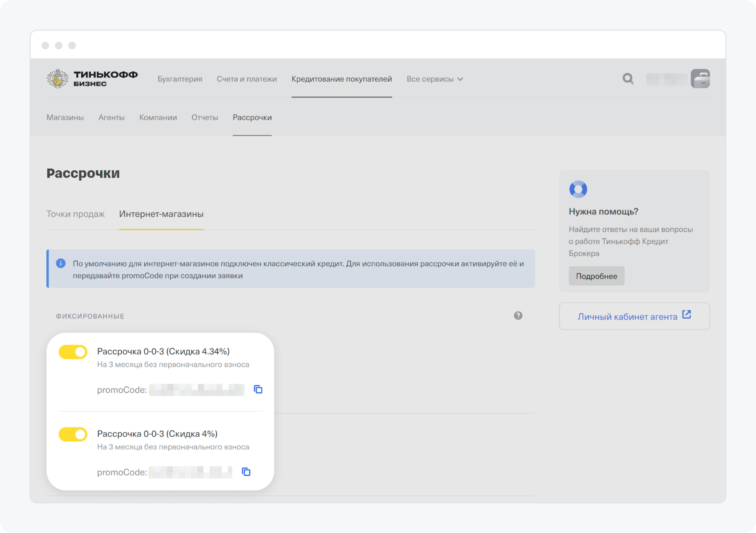Open the Бухгалтерия menu item
Image resolution: width=756 pixels, height=533 pixels.
(180, 79)
